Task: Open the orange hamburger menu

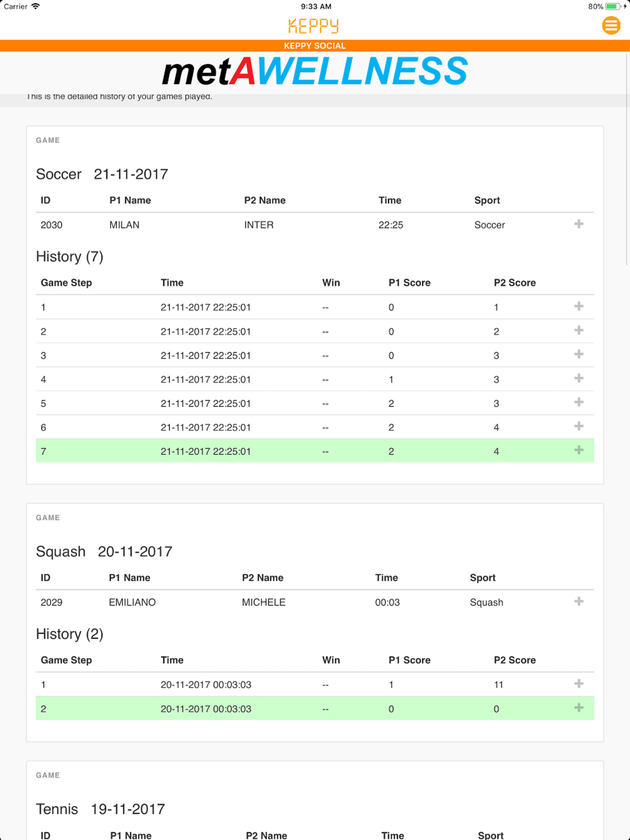Action: (611, 25)
